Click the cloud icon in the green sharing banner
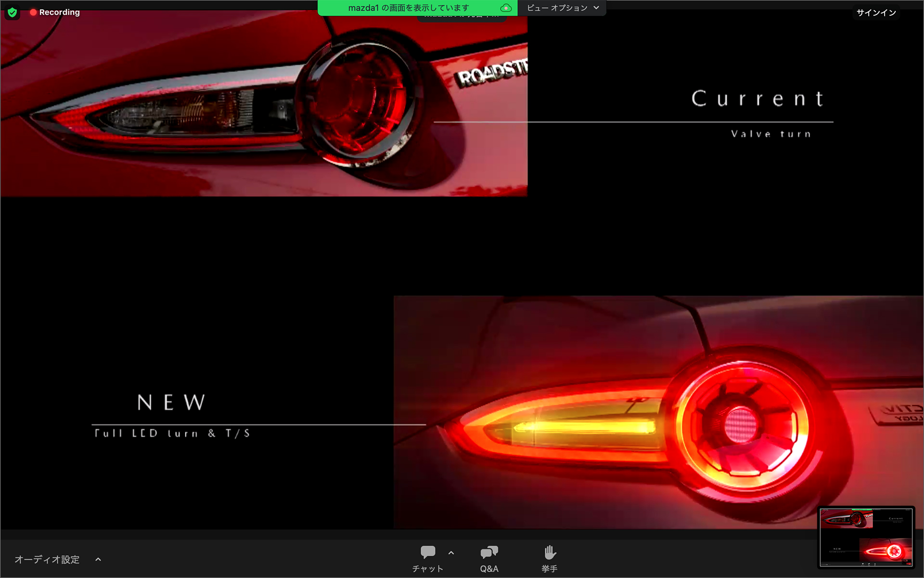Screen dimensions: 924x578 tap(505, 8)
